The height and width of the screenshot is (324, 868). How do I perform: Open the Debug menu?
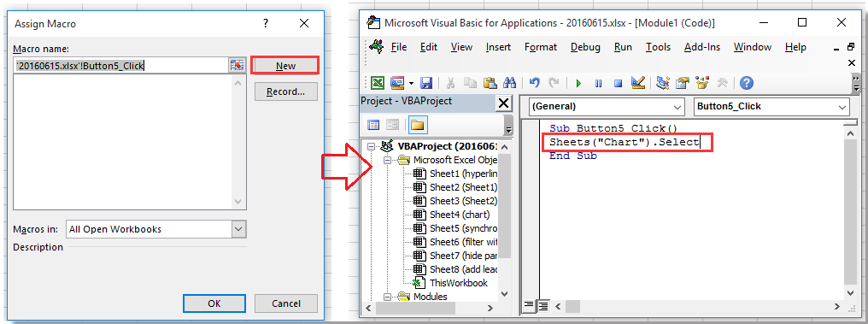585,47
